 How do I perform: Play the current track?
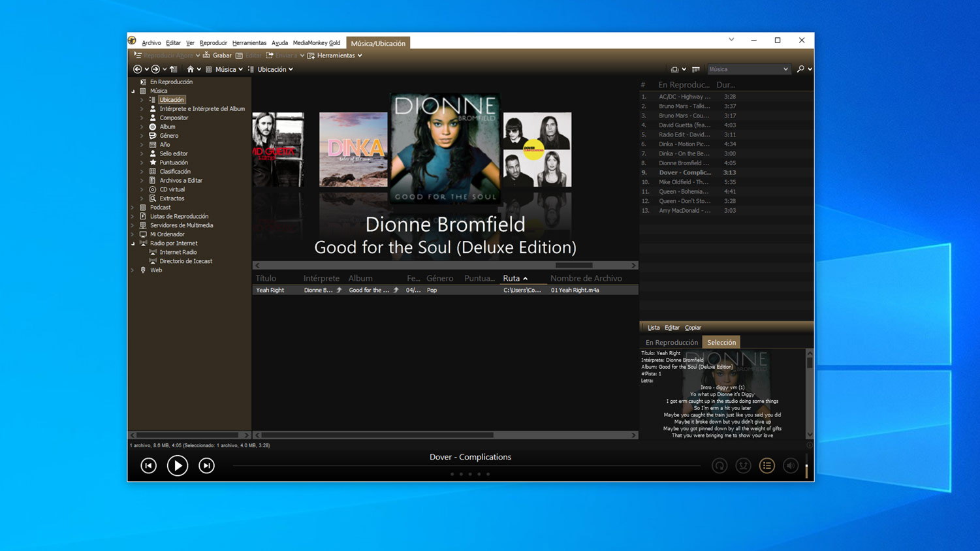click(x=178, y=465)
